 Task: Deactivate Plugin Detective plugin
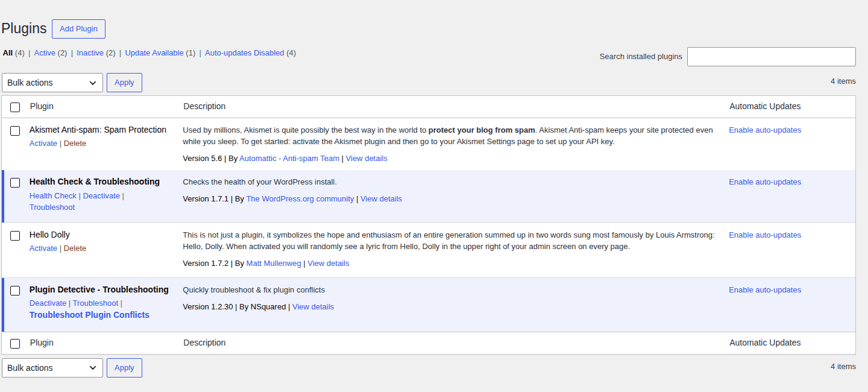[x=48, y=303]
